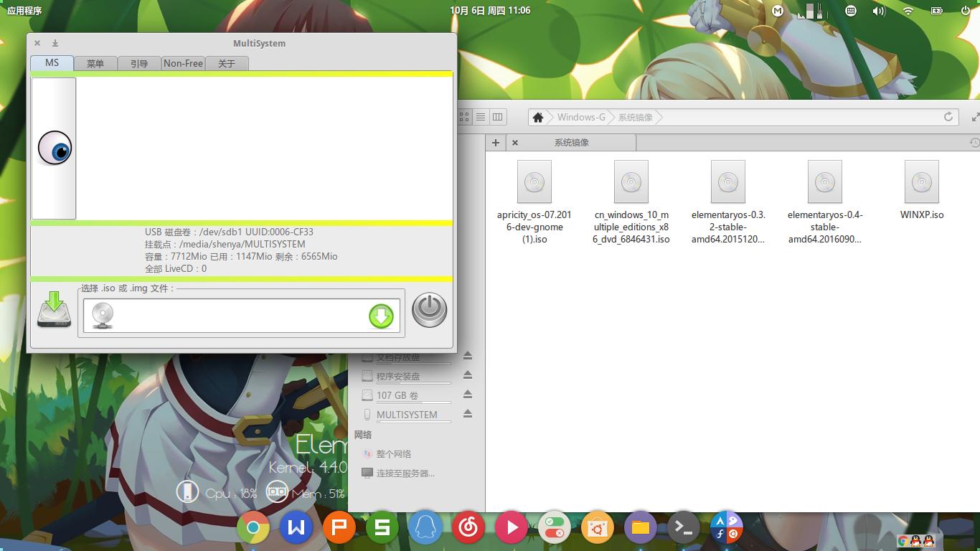
Task: Open 整个网络 in the sidebar
Action: [x=393, y=454]
